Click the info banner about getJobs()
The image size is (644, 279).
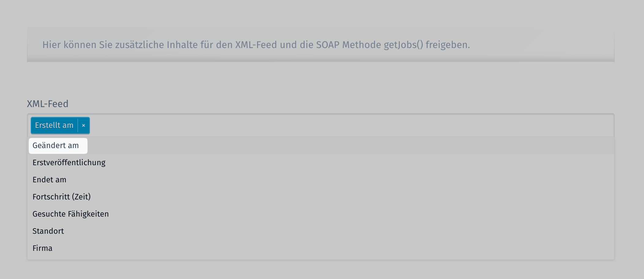pos(256,45)
